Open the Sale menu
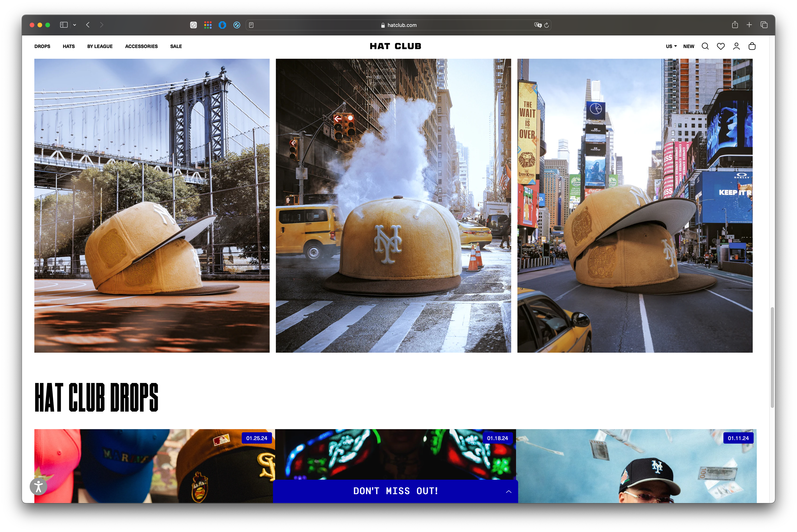The width and height of the screenshot is (797, 532). [176, 46]
